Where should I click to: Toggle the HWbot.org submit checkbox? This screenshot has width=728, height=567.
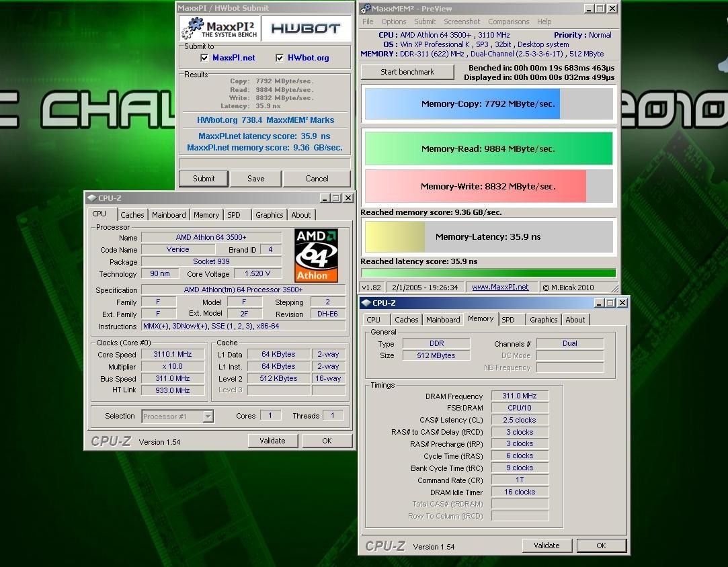pyautogui.click(x=280, y=58)
